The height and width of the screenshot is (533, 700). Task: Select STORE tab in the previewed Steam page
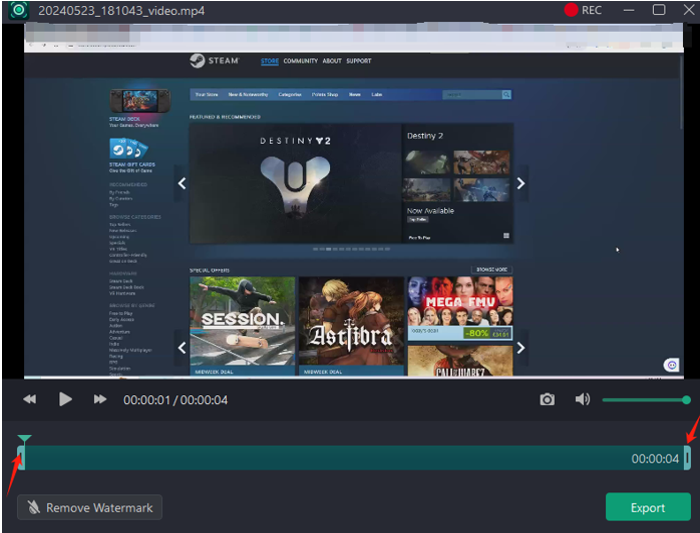[270, 61]
